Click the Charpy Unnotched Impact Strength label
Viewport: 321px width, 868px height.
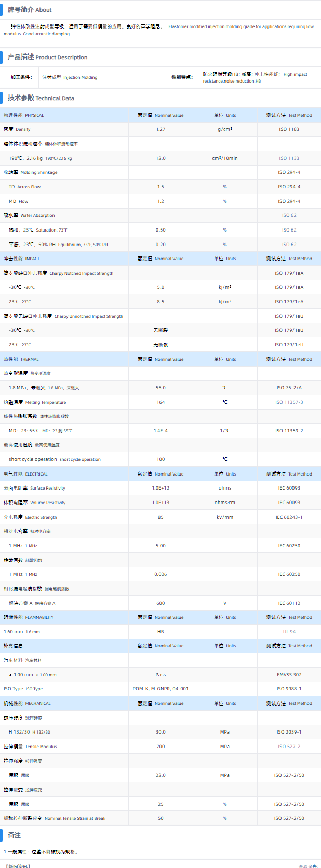click(x=63, y=316)
